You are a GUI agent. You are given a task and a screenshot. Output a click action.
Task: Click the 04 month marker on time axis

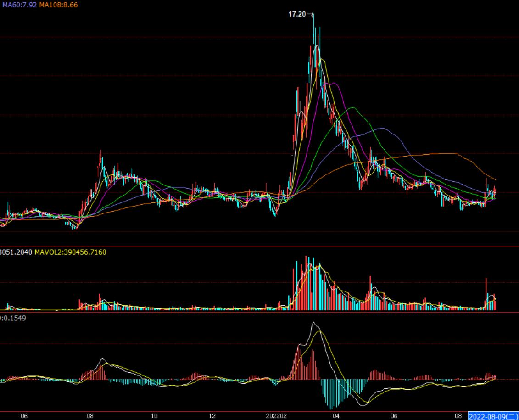coord(336,416)
